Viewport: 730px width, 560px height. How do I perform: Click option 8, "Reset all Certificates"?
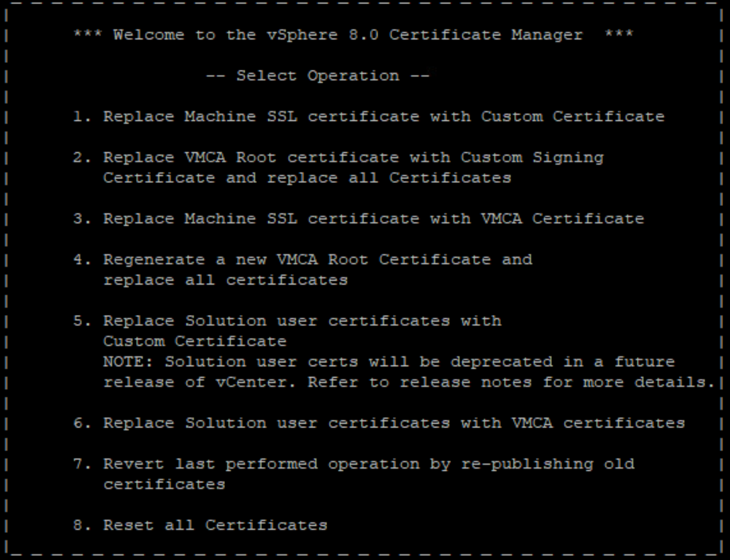[x=200, y=525]
